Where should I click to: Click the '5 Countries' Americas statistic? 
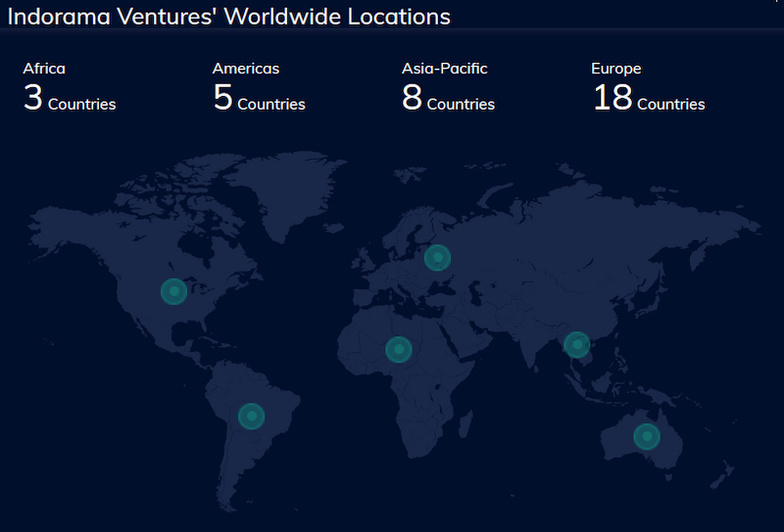point(259,98)
